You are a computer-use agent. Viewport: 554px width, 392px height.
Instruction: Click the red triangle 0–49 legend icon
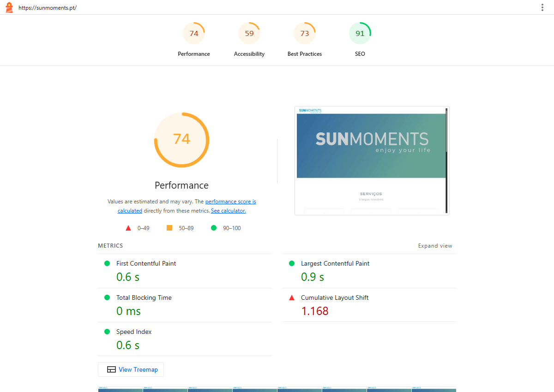point(128,228)
